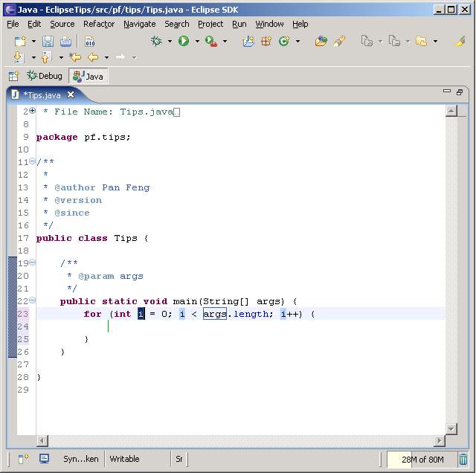Close the Tips.java editor tab
The width and height of the screenshot is (476, 473).
[71, 94]
